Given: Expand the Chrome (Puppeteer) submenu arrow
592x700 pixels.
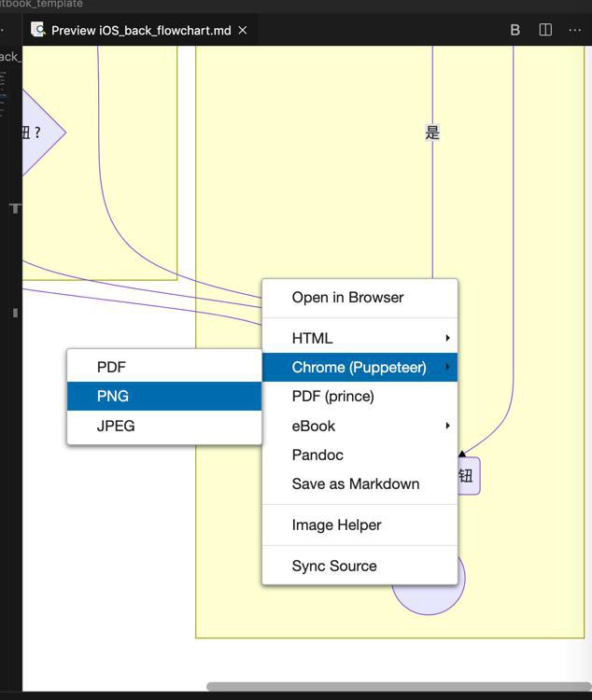Looking at the screenshot, I should 447,367.
